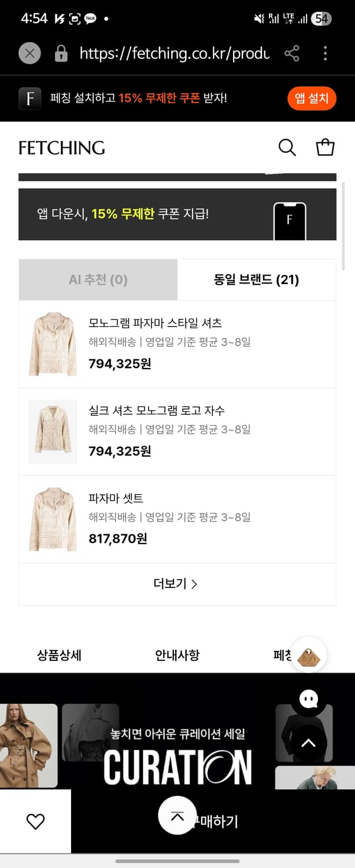
Task: Open the chat support bubble
Action: pyautogui.click(x=309, y=698)
